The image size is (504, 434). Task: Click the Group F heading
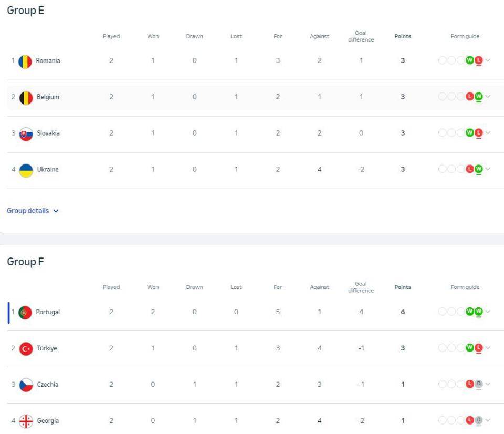click(x=25, y=262)
